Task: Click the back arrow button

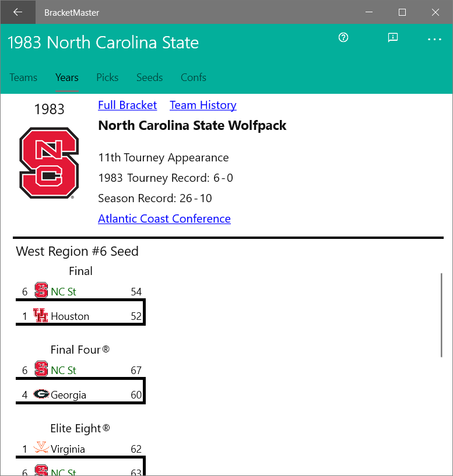Action: coord(17,12)
